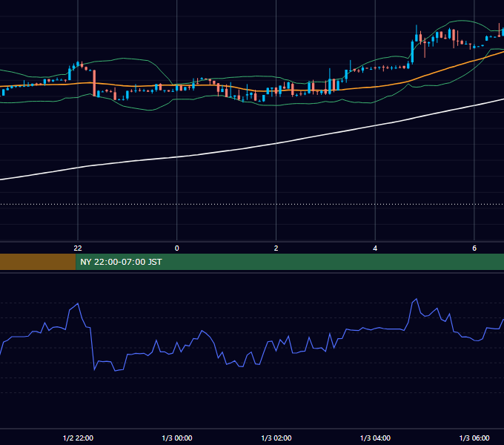504x445 pixels.
Task: Click the 1/3 00:00 date label
Action: [x=177, y=438]
